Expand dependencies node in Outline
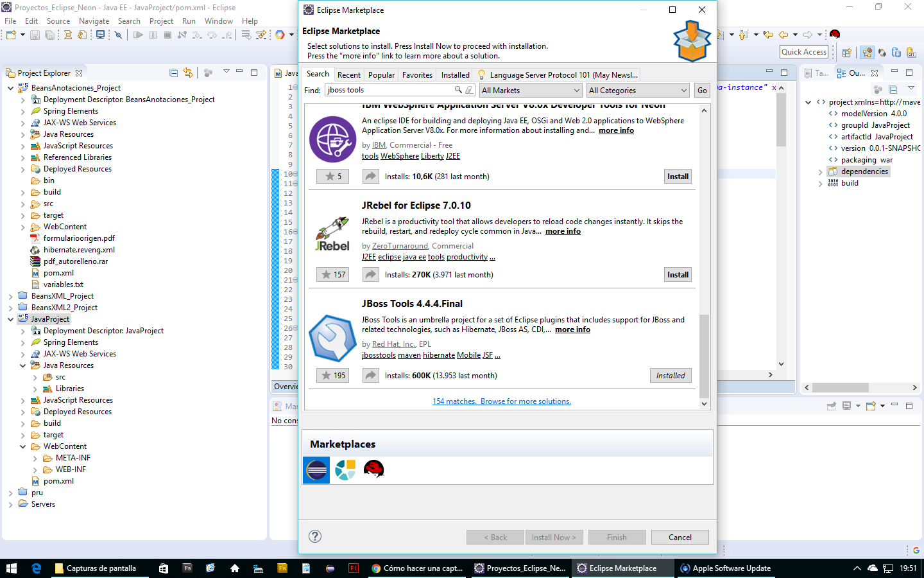 (x=820, y=172)
